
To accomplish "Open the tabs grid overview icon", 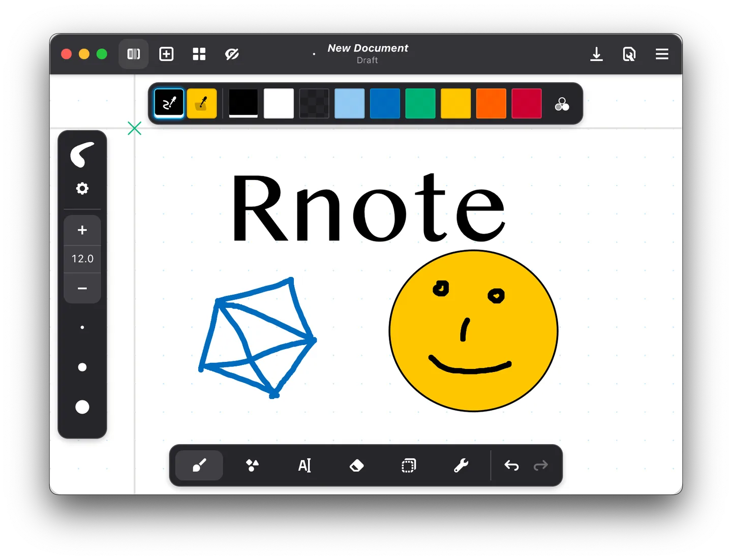I will click(199, 54).
